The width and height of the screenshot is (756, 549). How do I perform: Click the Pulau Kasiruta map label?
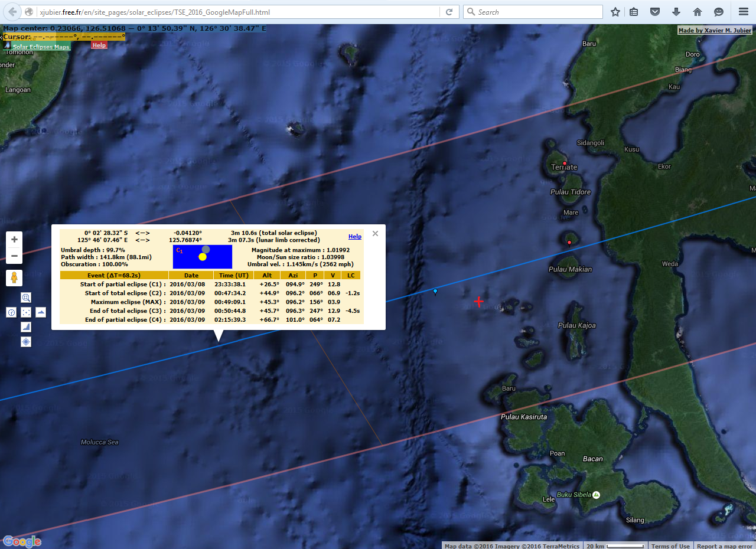[x=524, y=417]
